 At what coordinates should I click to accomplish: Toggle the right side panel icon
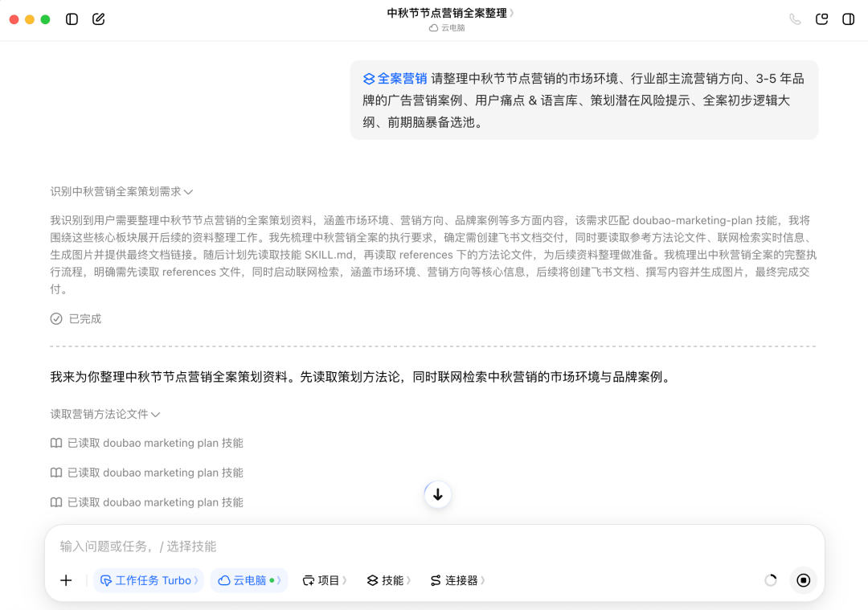click(848, 19)
